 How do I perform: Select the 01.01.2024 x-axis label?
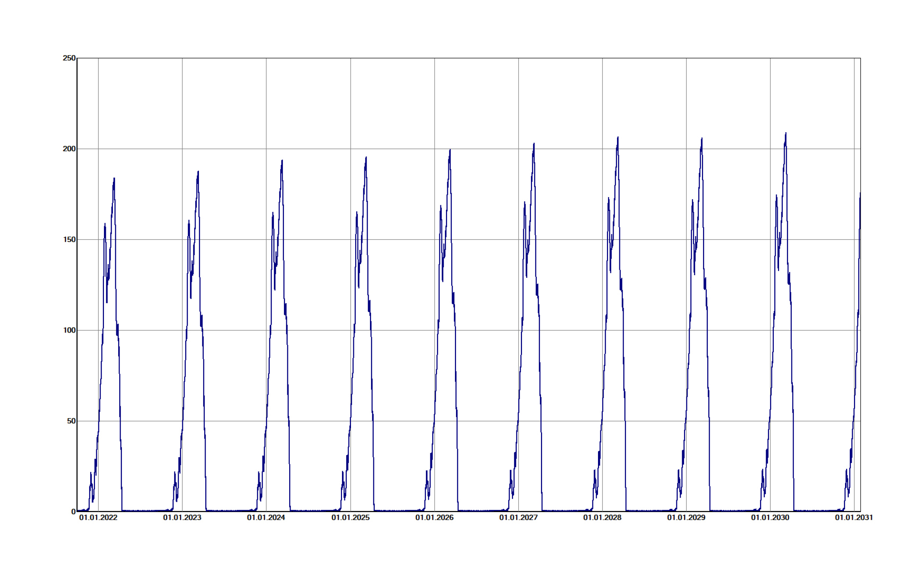click(x=266, y=518)
